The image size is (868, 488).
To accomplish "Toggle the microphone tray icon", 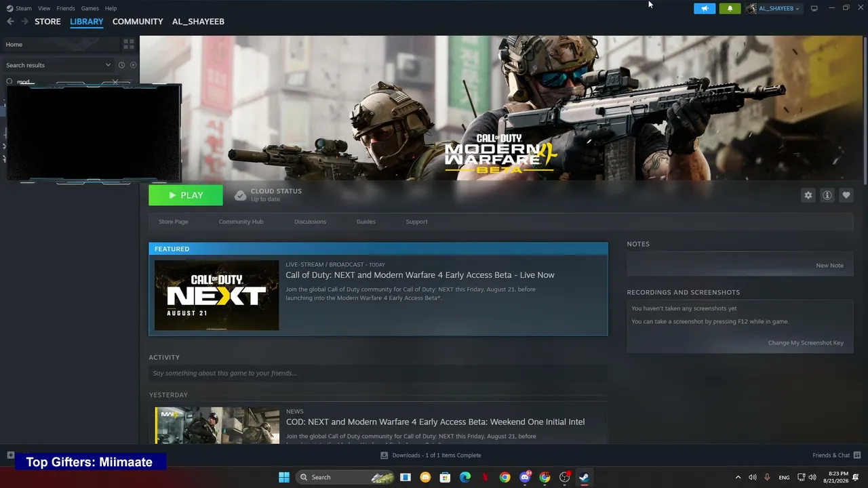I will click(768, 478).
